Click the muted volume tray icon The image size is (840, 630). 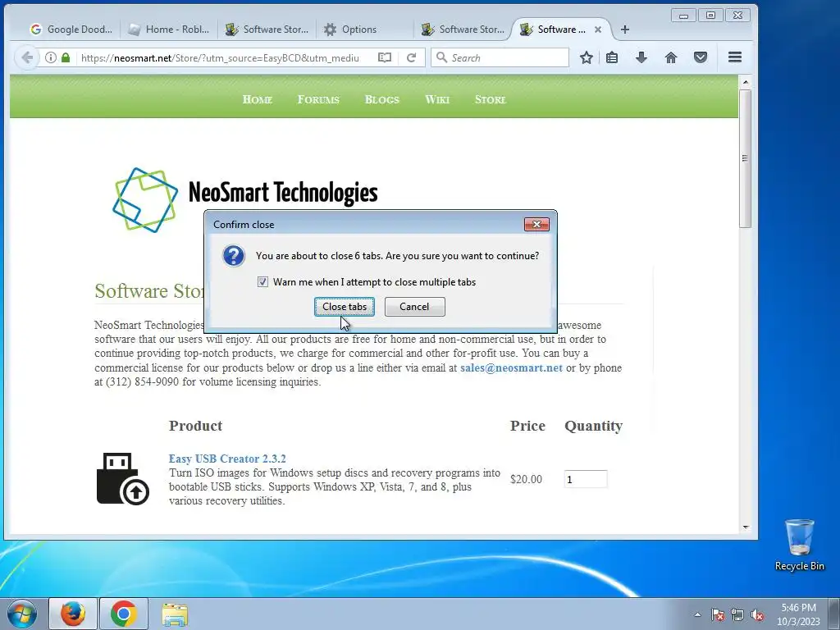coord(757,614)
